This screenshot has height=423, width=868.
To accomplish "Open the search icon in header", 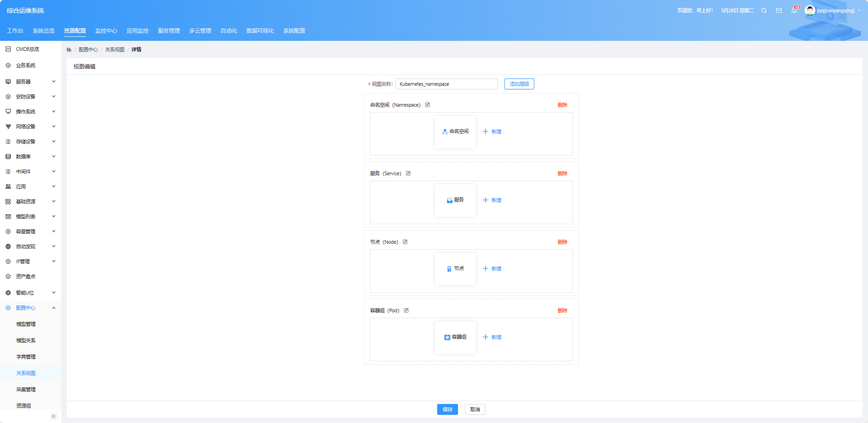I will 764,10.
